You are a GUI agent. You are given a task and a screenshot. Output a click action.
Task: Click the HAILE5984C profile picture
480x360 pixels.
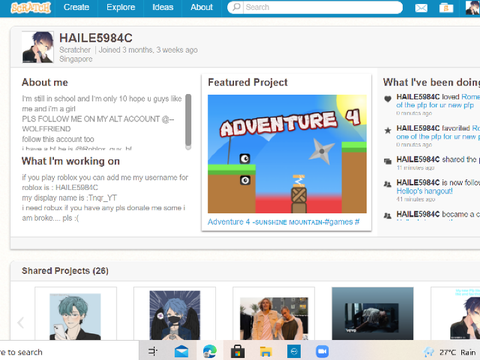click(x=38, y=47)
